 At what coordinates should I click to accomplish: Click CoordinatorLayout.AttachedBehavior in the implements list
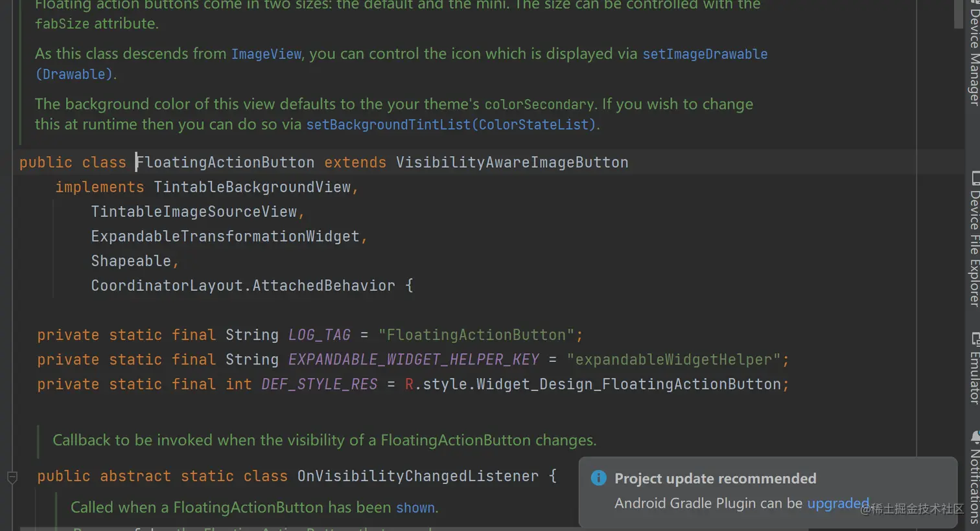[x=243, y=286]
